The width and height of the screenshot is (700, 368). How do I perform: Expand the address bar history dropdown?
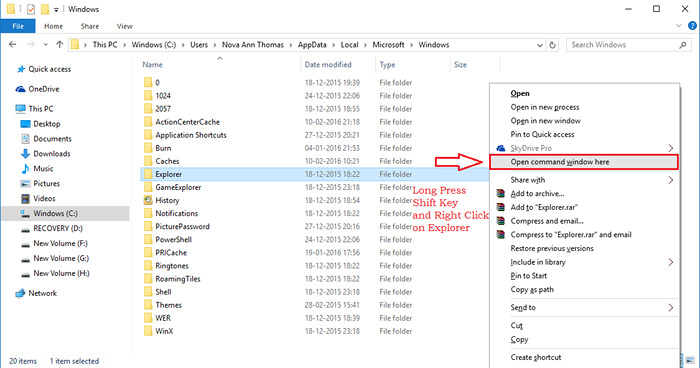(x=540, y=45)
